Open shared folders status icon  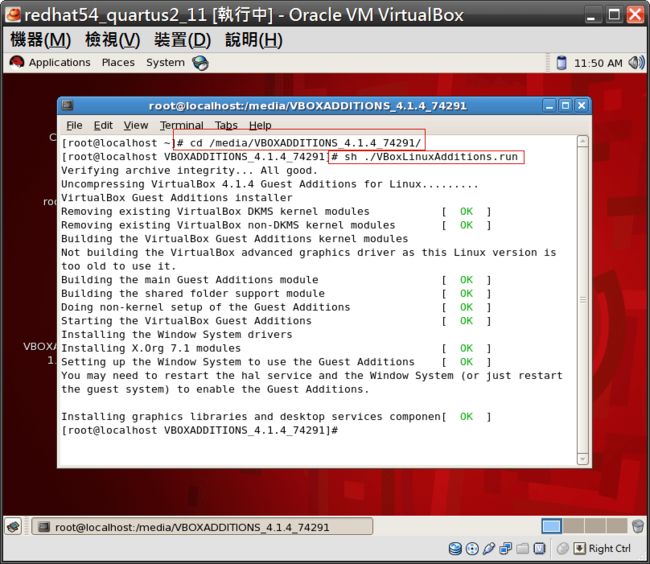coord(522,548)
